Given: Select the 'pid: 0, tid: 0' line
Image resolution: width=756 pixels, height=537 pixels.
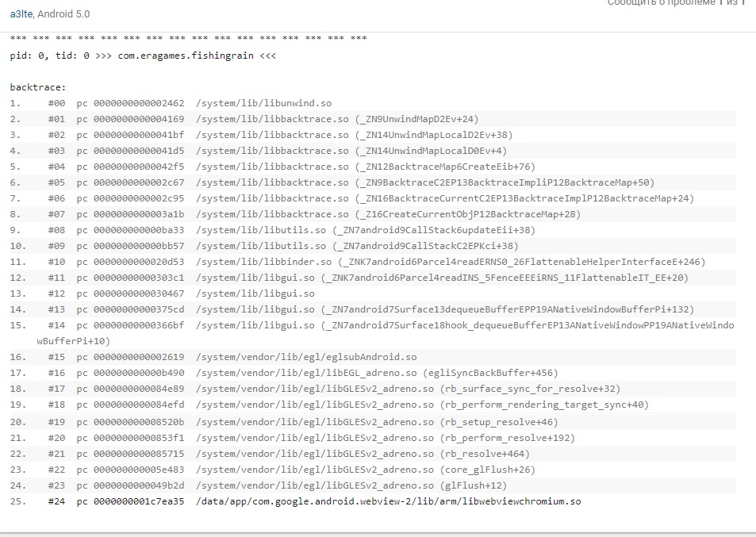Looking at the screenshot, I should click(x=144, y=56).
